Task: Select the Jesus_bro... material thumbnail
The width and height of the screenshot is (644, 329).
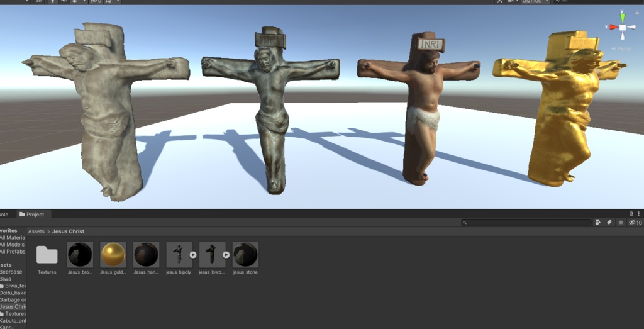Action: 80,255
